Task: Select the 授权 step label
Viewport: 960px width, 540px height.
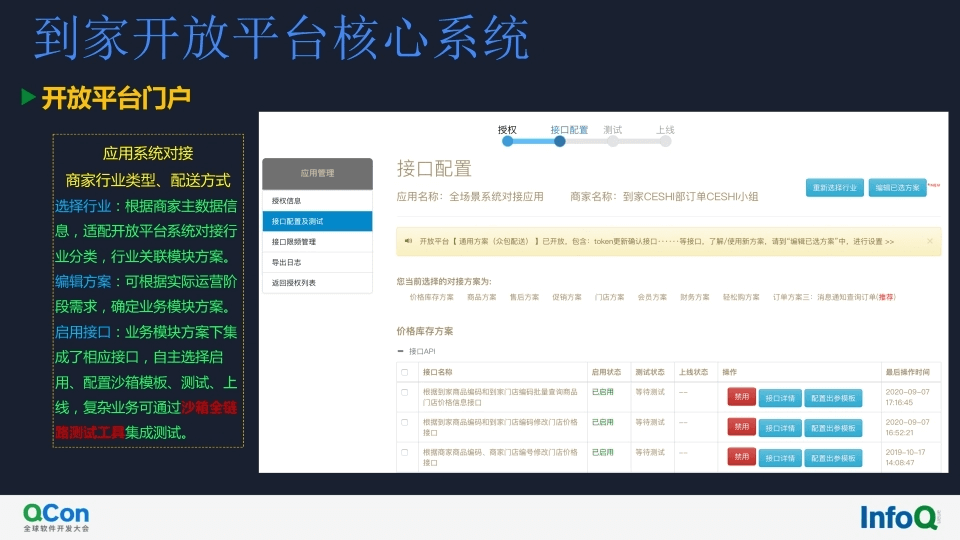Action: tap(508, 130)
